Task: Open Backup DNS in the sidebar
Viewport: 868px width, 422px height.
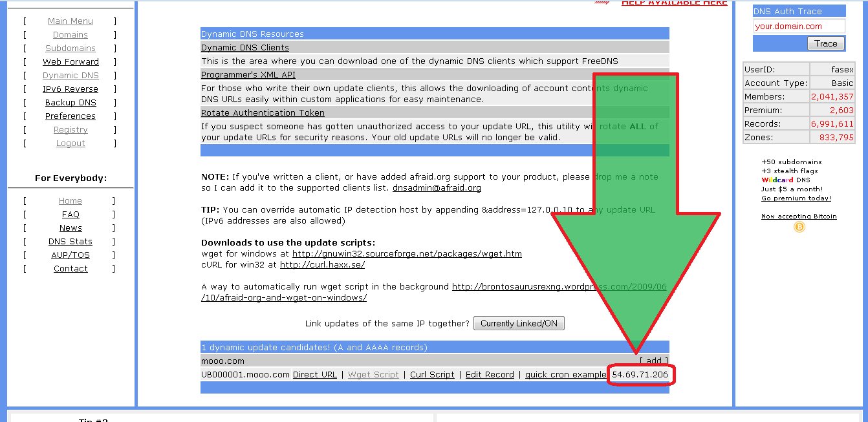Action: 71,103
